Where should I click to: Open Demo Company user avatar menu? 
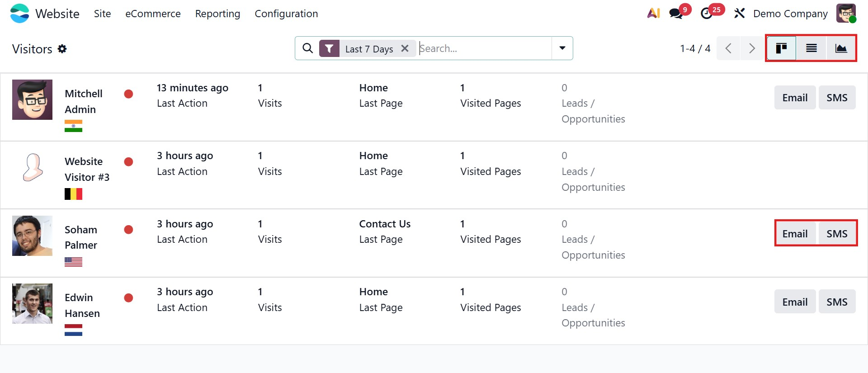(846, 14)
